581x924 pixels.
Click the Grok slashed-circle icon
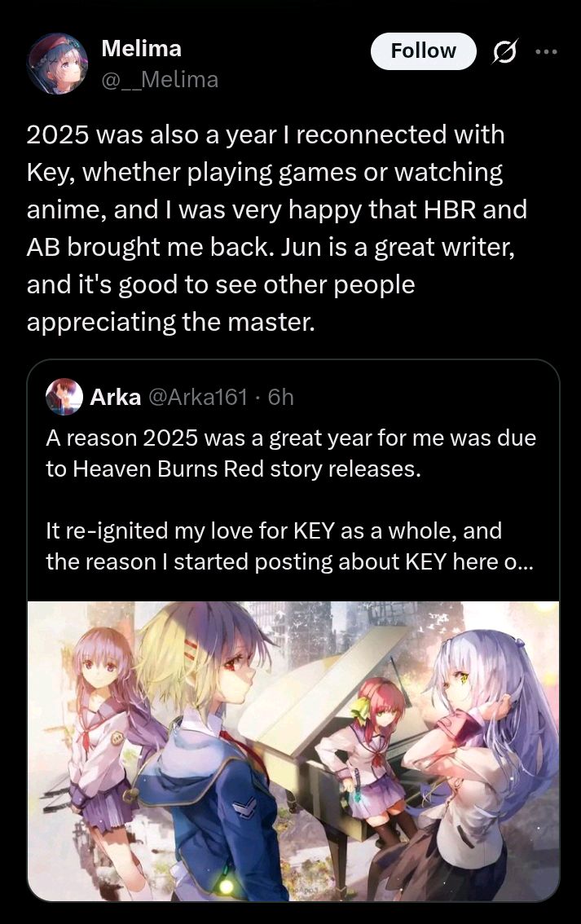(x=505, y=52)
